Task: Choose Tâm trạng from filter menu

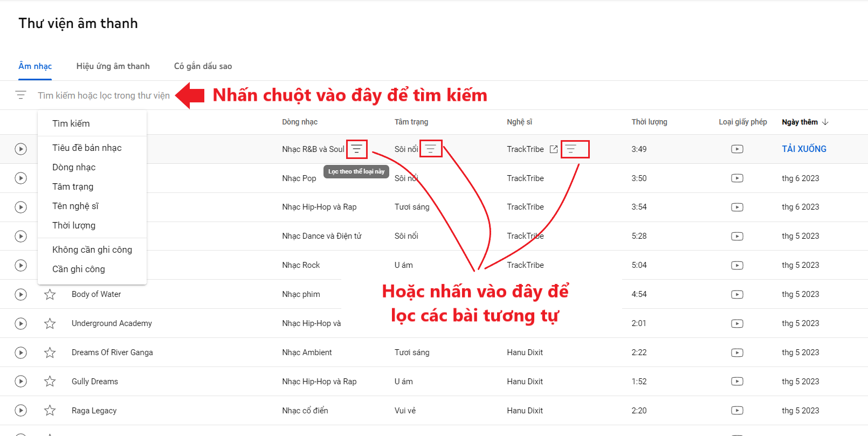Action: [x=73, y=186]
